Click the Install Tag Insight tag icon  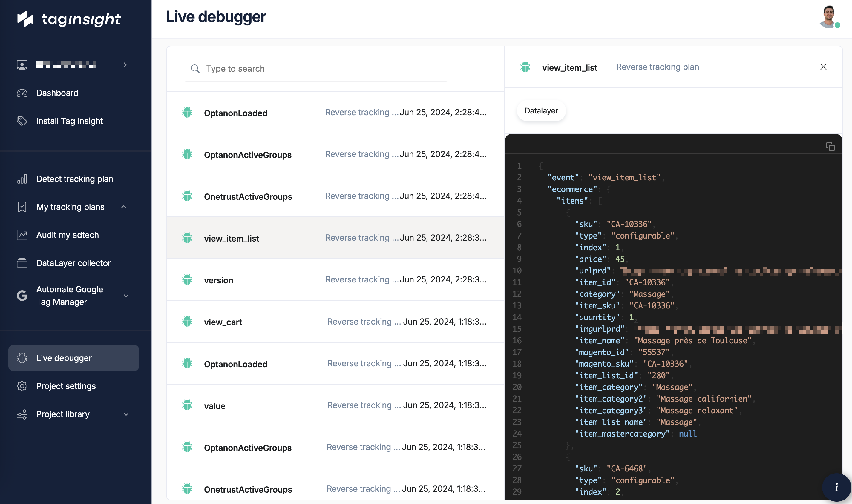[22, 121]
